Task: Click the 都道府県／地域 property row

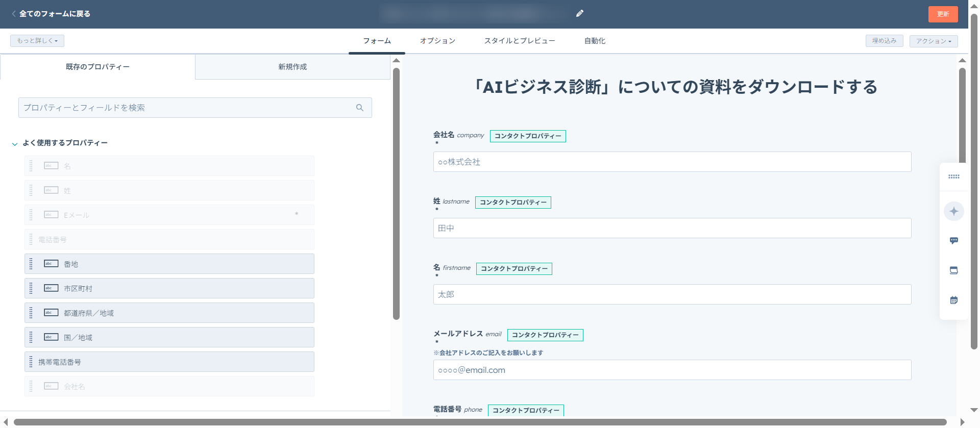Action: point(169,313)
